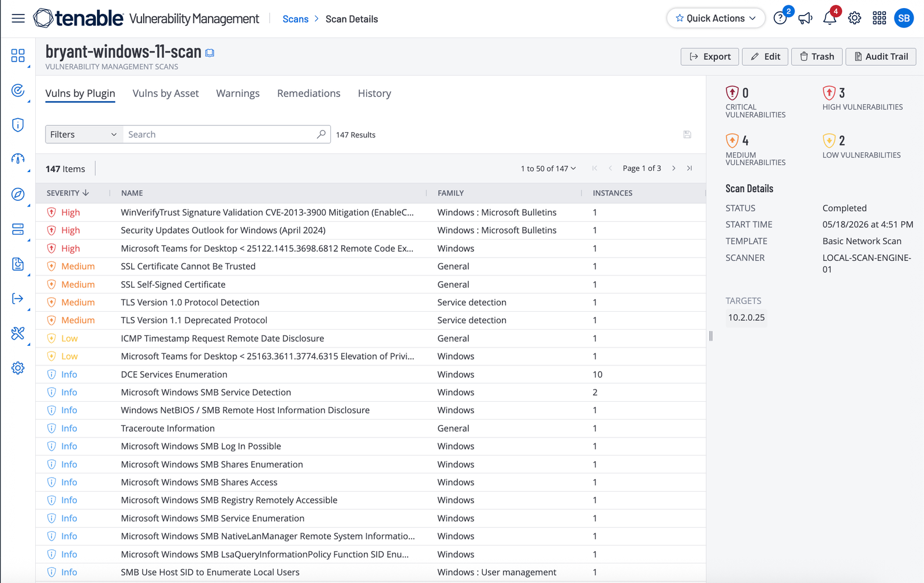Viewport: 924px width, 583px height.
Task: Go to the previous results page
Action: point(610,168)
